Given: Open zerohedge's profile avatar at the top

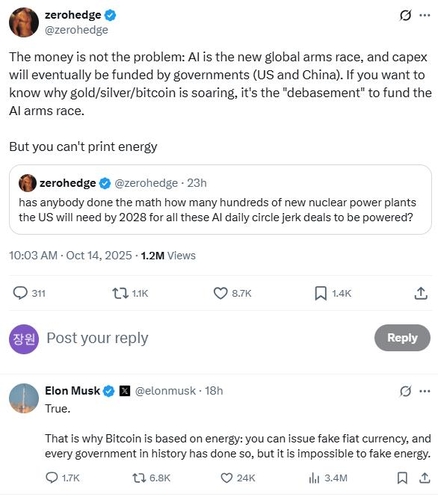Looking at the screenshot, I should [24, 22].
